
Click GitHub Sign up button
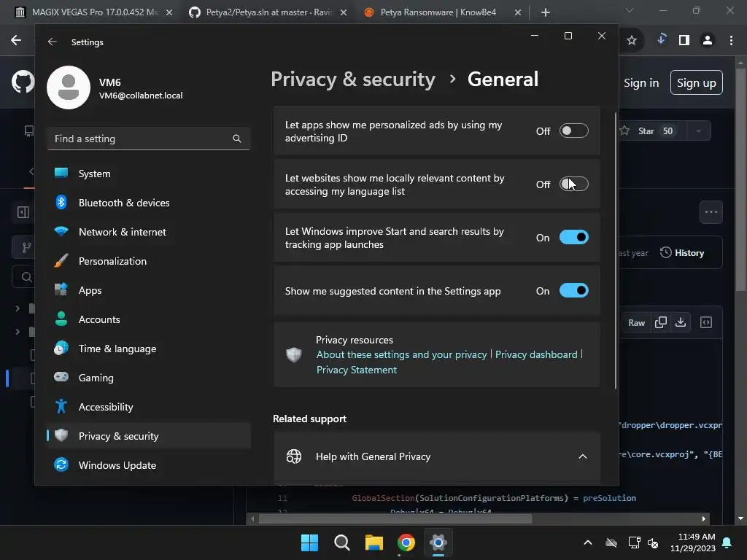pyautogui.click(x=697, y=83)
